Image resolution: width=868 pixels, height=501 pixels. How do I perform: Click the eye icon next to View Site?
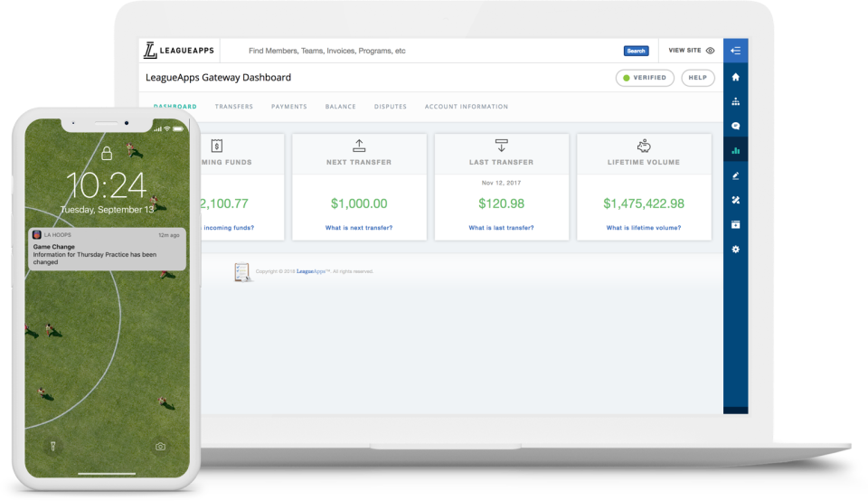pos(711,51)
